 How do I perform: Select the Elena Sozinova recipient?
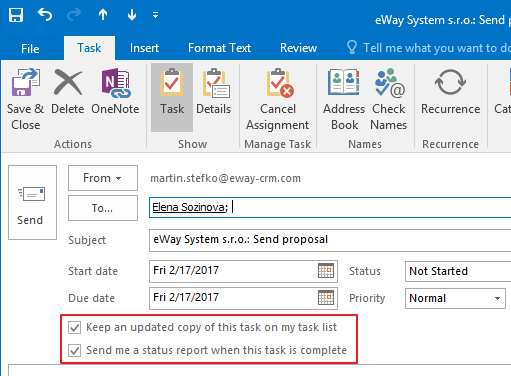click(x=190, y=207)
